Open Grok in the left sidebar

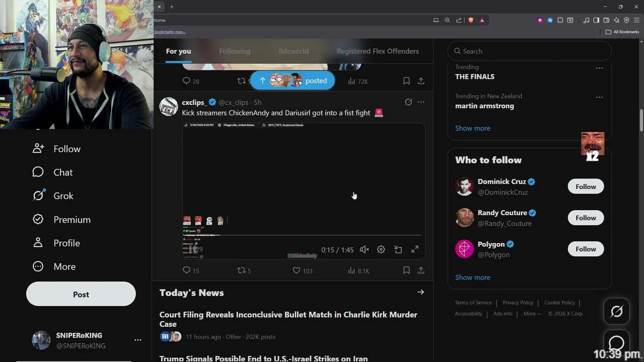[53, 196]
